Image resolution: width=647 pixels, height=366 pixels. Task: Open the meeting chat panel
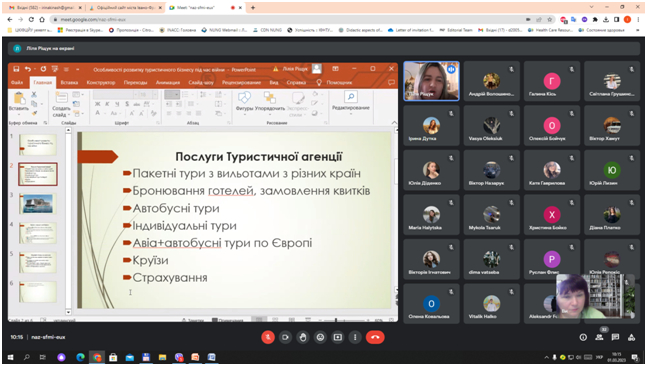tap(615, 337)
